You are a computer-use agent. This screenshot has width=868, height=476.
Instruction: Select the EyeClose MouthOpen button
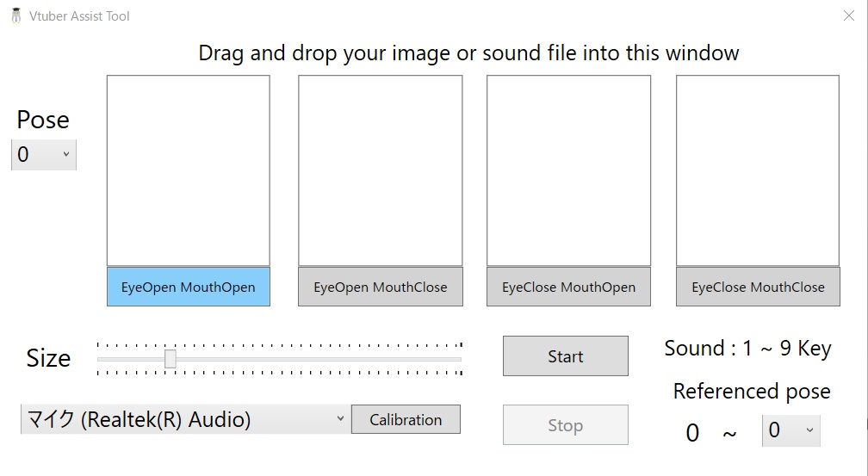pos(568,287)
